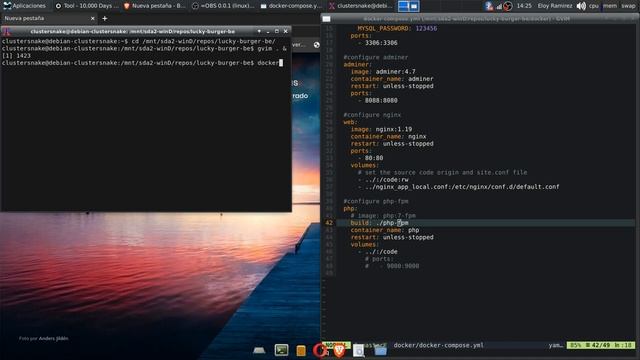This screenshot has height=360, width=640.
Task: Select the Nueva pestaña browser tab
Action: (48, 18)
